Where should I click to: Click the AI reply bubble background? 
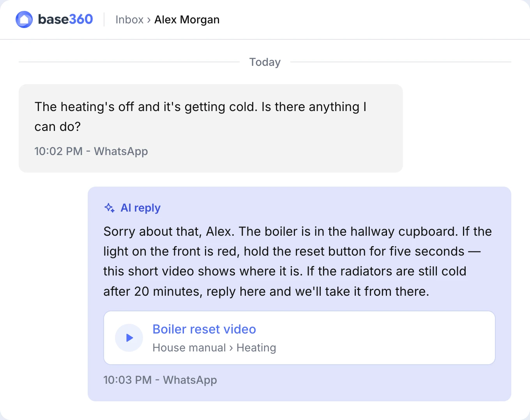pos(299,294)
